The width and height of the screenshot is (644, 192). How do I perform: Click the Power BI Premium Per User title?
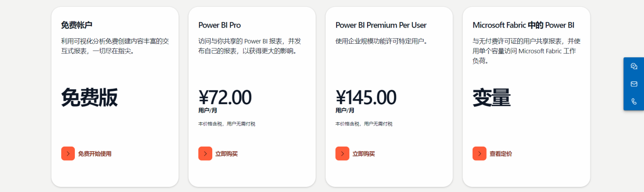coord(381,25)
